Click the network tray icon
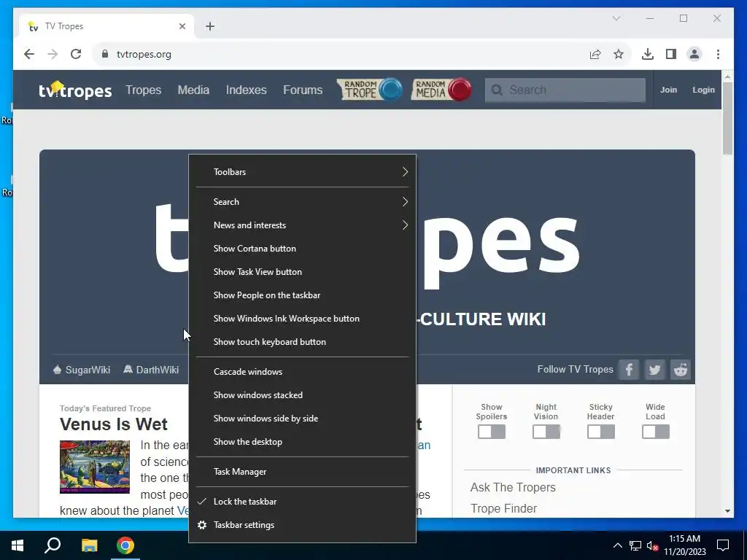This screenshot has width=747, height=560. (x=635, y=545)
